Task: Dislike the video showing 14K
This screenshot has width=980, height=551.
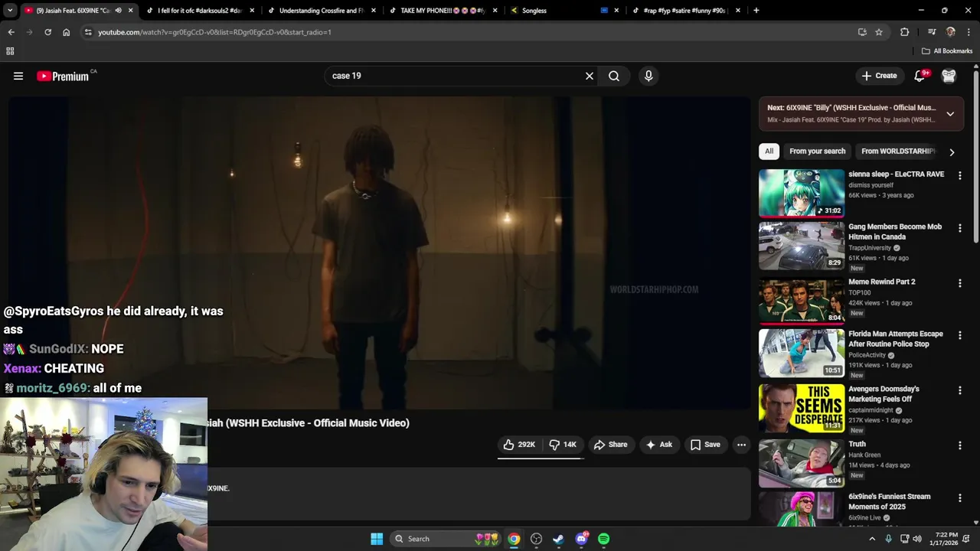Action: (x=563, y=445)
